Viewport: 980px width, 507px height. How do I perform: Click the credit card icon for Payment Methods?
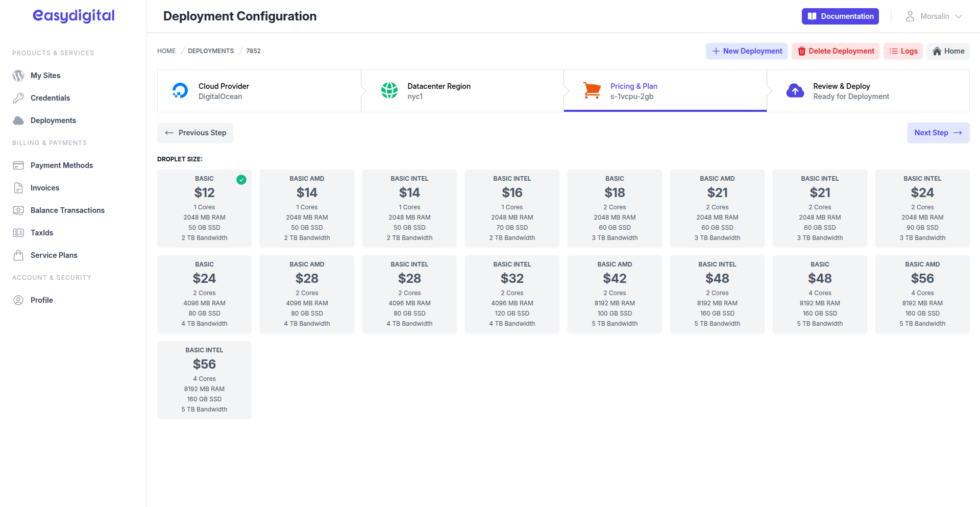pos(18,165)
